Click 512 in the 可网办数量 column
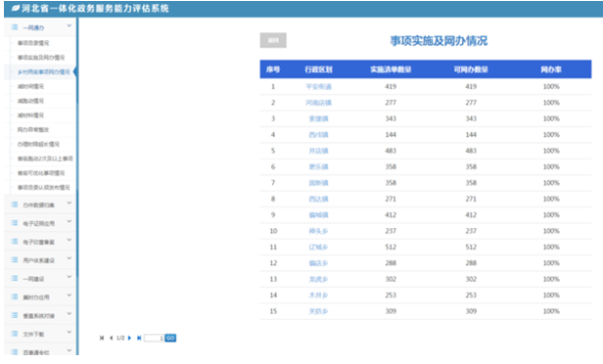This screenshot has width=603, height=364. point(471,248)
